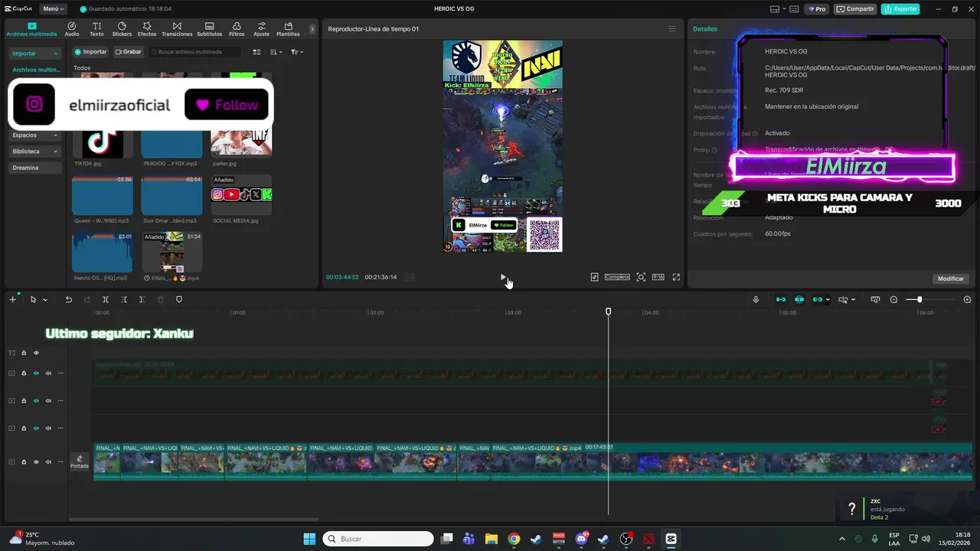980x551 pixels.
Task: Delete right of playhead using trim-right icon
Action: click(142, 299)
